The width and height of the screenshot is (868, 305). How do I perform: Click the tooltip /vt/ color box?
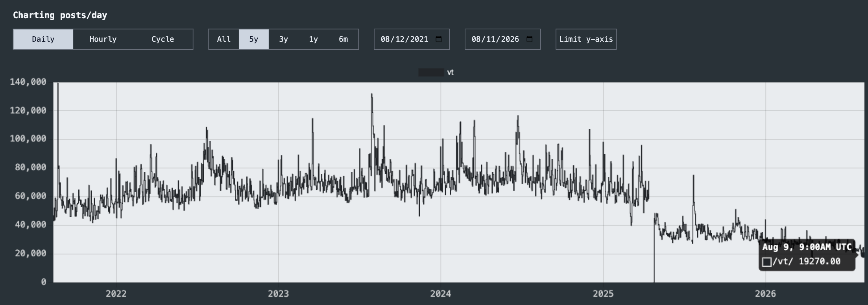767,262
